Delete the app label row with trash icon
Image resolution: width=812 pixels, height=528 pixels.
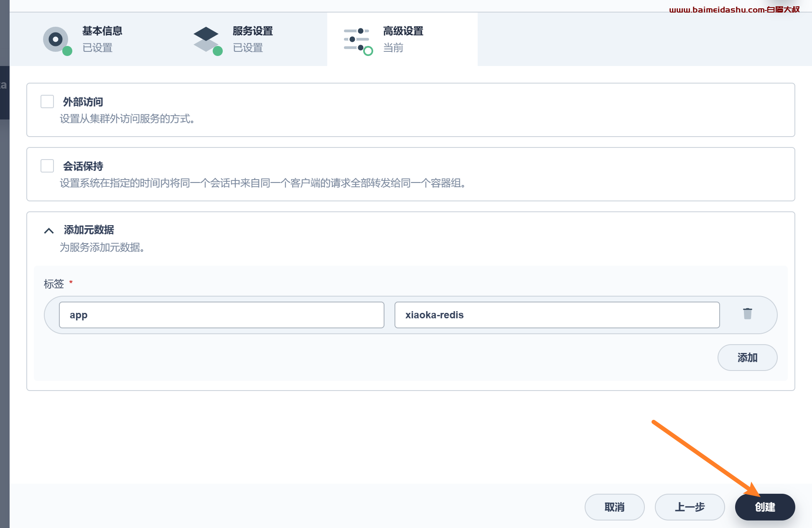747,314
